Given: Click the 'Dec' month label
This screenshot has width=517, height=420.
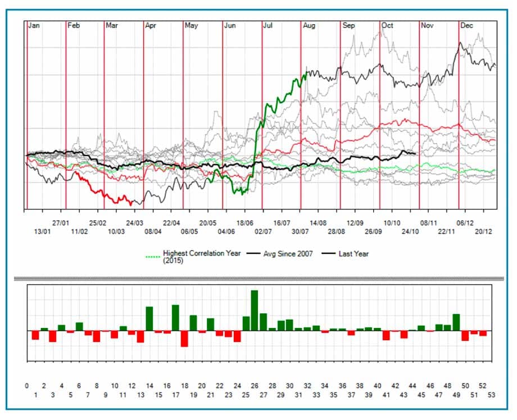Looking at the screenshot, I should (467, 26).
